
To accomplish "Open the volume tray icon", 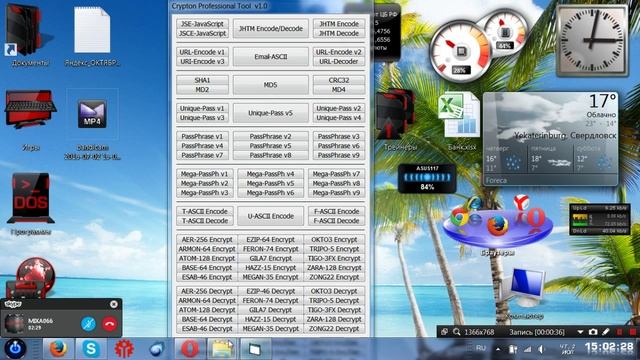I will pos(541,349).
